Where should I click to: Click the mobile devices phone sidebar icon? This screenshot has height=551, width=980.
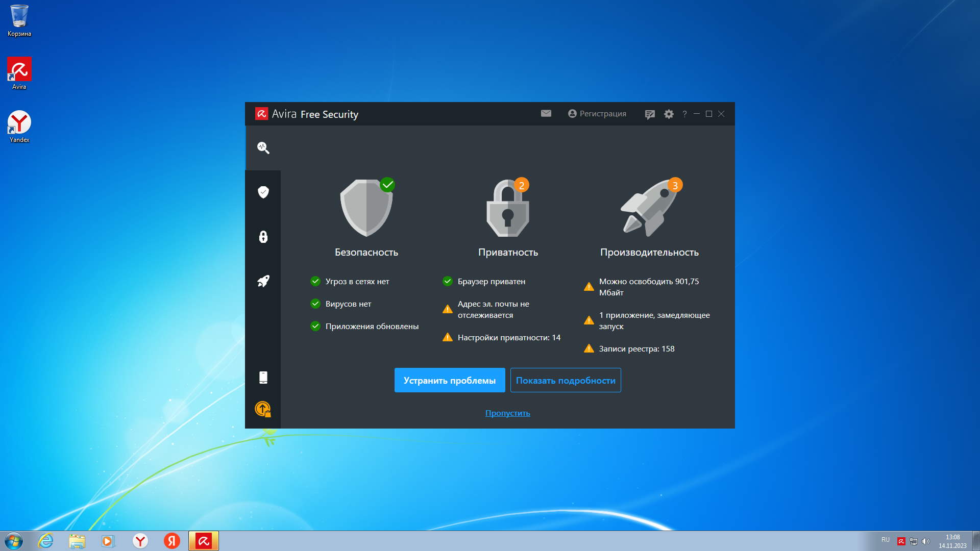(x=263, y=378)
